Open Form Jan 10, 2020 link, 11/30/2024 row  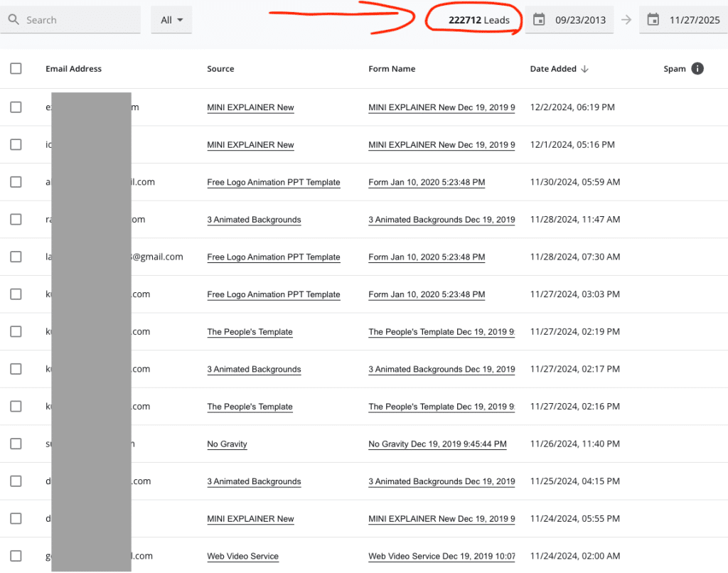[x=427, y=182]
